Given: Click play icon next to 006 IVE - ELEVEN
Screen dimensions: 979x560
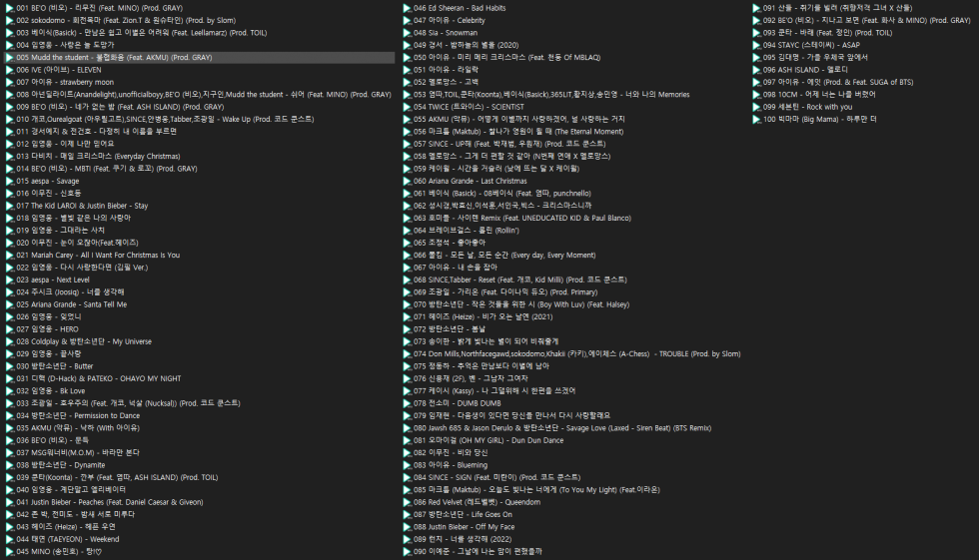Looking at the screenshot, I should click(9, 70).
